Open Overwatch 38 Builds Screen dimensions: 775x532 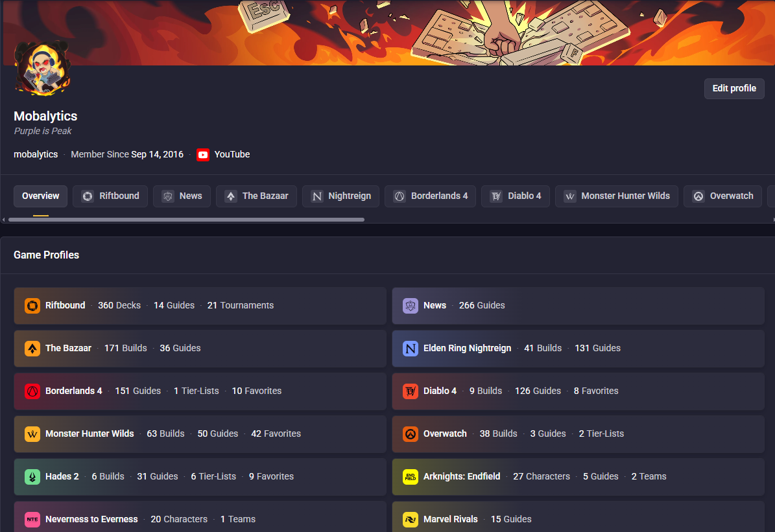(x=498, y=434)
